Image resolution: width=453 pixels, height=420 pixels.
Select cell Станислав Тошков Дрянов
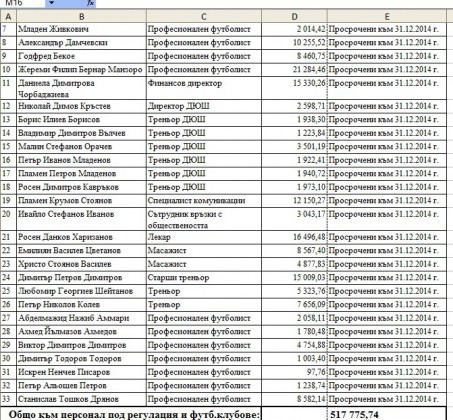tap(81, 399)
